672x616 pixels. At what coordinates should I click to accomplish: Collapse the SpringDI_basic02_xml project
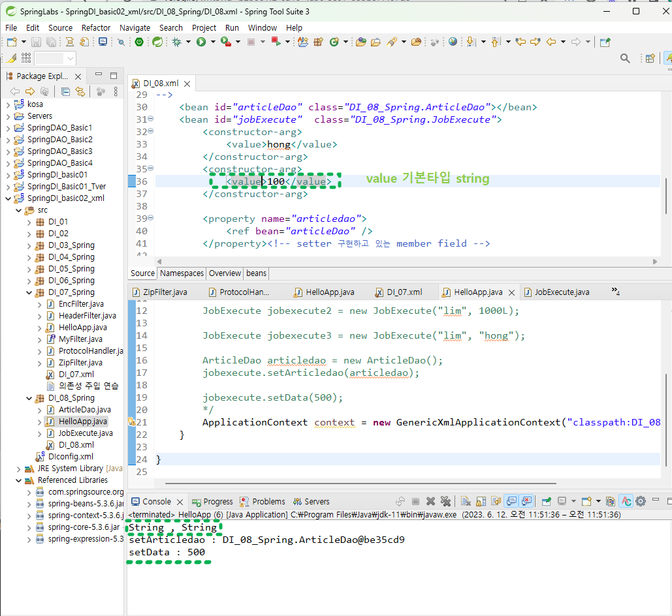point(8,198)
